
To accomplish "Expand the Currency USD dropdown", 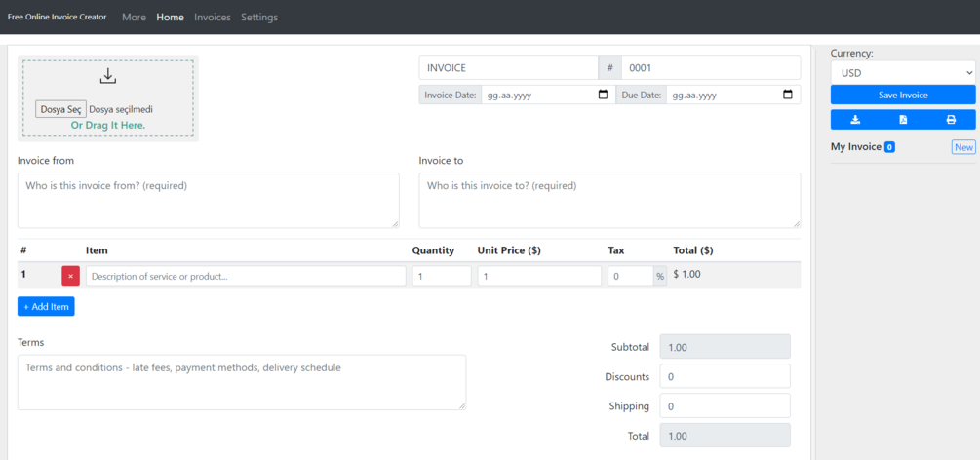I will pos(903,73).
